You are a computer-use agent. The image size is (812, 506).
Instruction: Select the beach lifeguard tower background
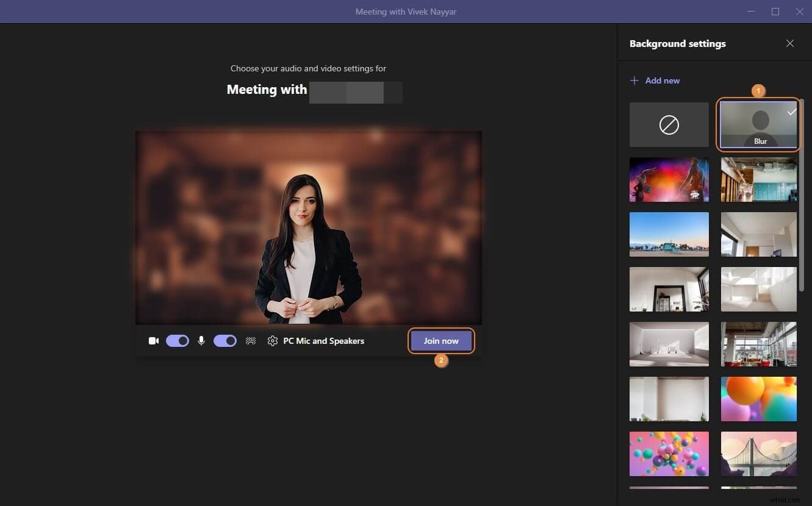[669, 234]
